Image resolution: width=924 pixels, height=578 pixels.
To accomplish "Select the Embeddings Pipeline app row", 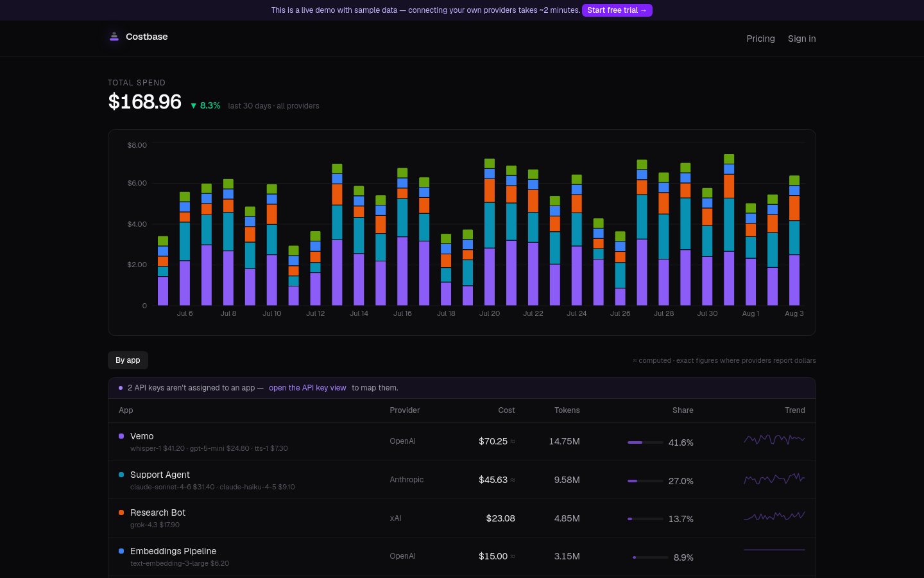I will click(462, 557).
